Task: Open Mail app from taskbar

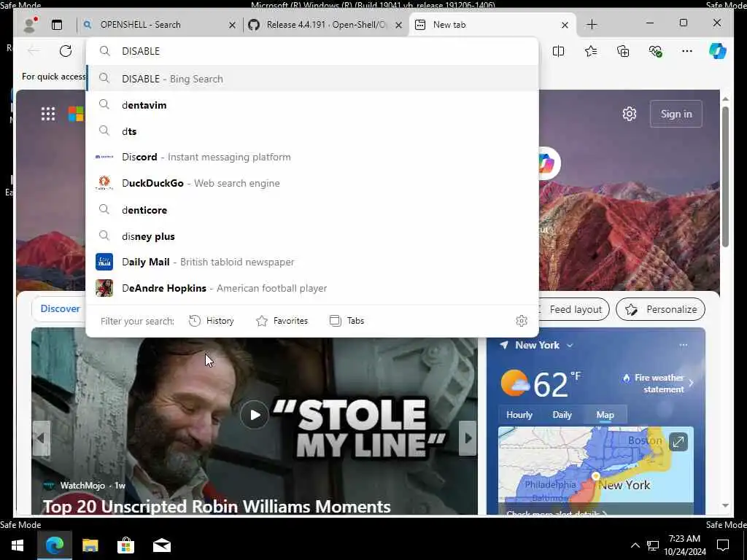Action: coord(161,545)
